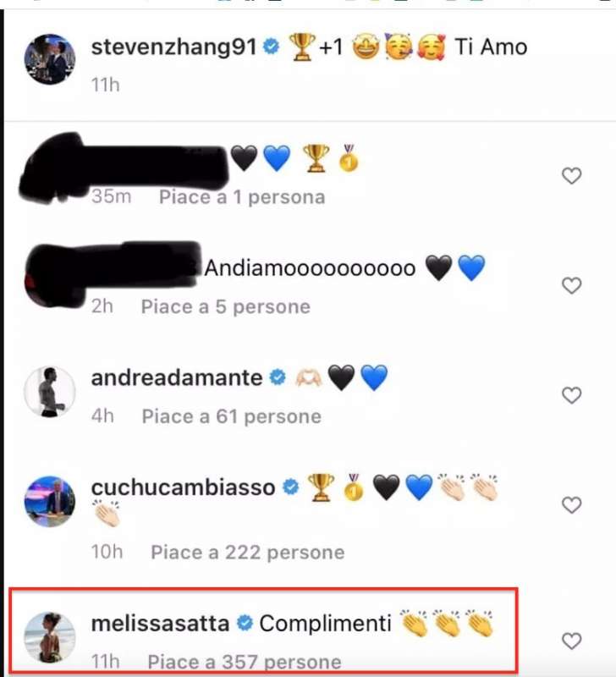Image resolution: width=616 pixels, height=677 pixels.
Task: View likes: Piace a 357 persone
Action: click(x=245, y=662)
